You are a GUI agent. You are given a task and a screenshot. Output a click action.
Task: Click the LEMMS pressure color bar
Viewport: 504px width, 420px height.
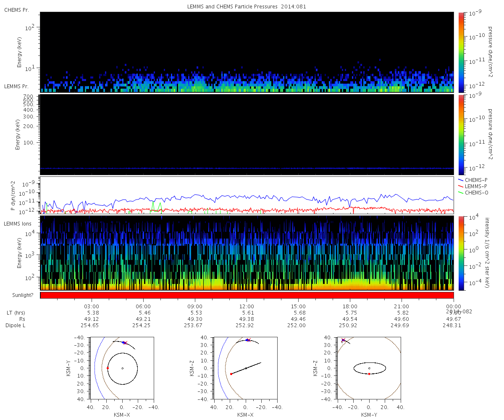pyautogui.click(x=461, y=134)
